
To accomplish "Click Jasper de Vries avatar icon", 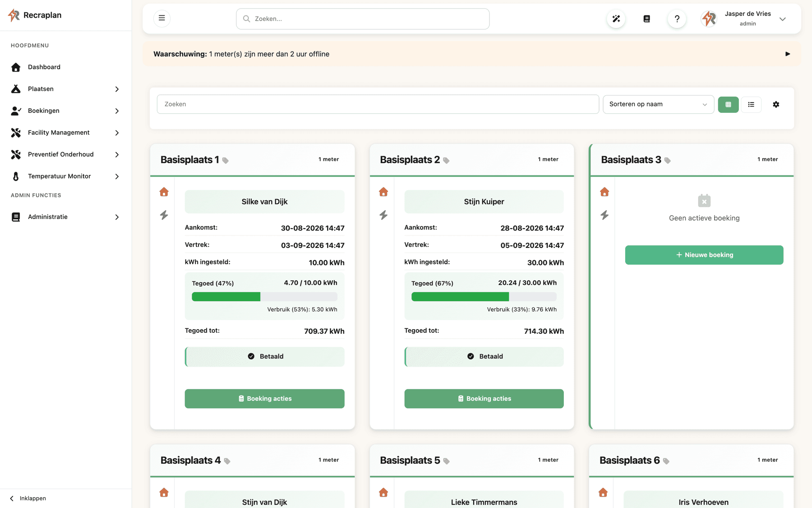I will click(709, 19).
